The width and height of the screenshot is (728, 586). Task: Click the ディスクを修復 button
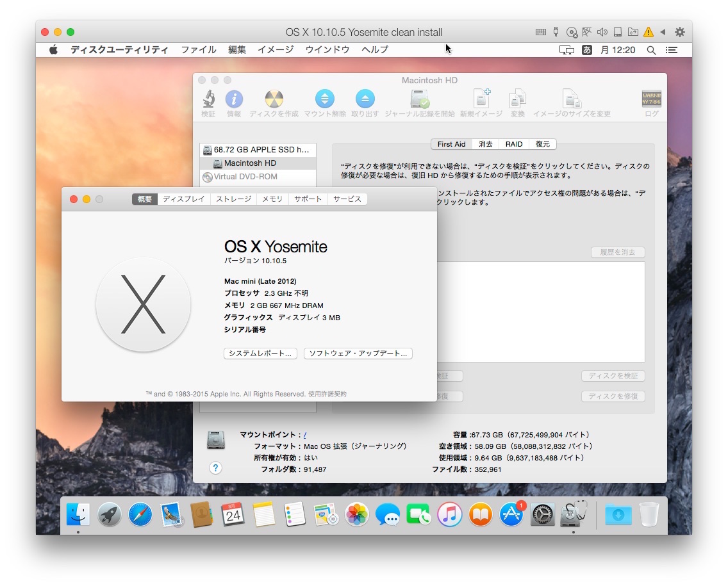613,396
